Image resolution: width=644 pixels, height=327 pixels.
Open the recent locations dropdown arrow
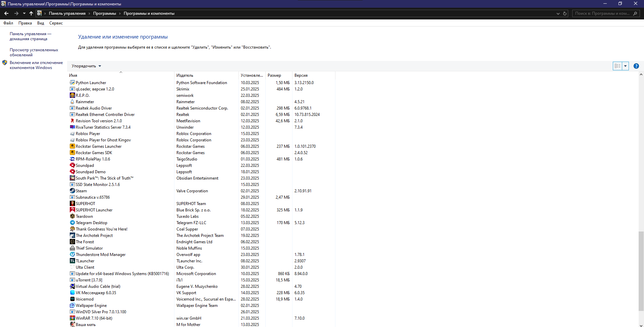24,13
